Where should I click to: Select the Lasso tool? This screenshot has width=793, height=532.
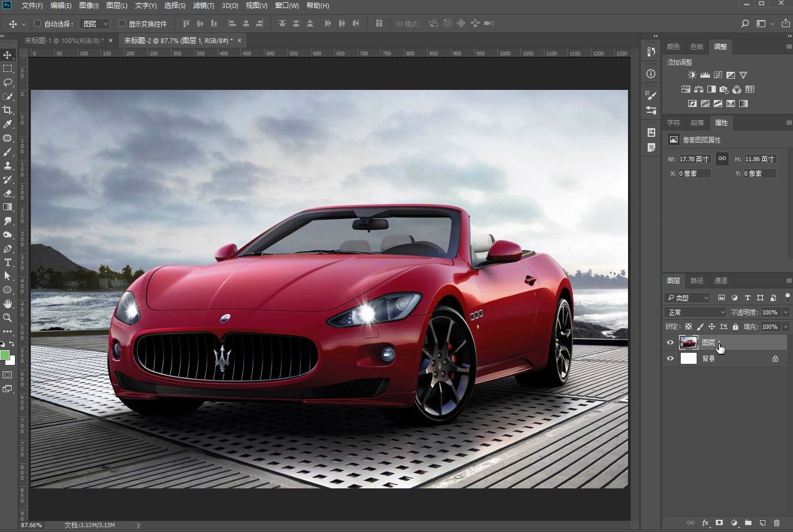(7, 82)
